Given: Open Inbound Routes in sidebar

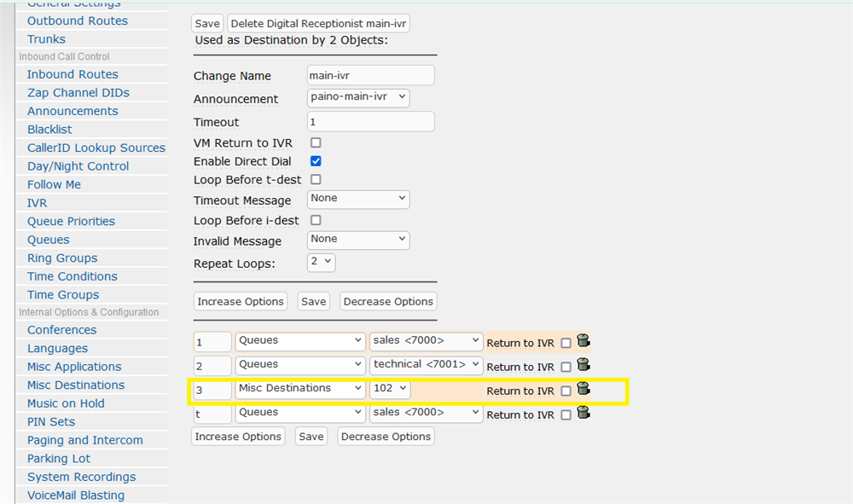Looking at the screenshot, I should pos(73,74).
